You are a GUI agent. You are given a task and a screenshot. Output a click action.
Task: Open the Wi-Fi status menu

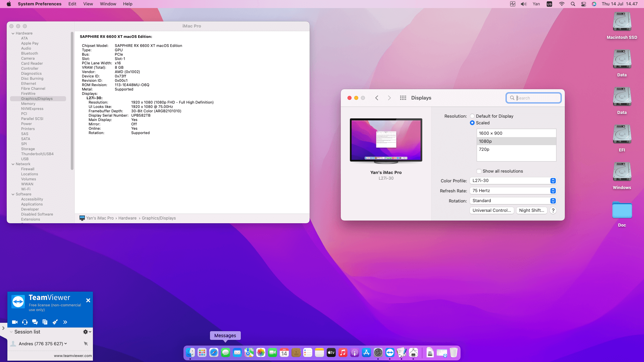tap(562, 4)
